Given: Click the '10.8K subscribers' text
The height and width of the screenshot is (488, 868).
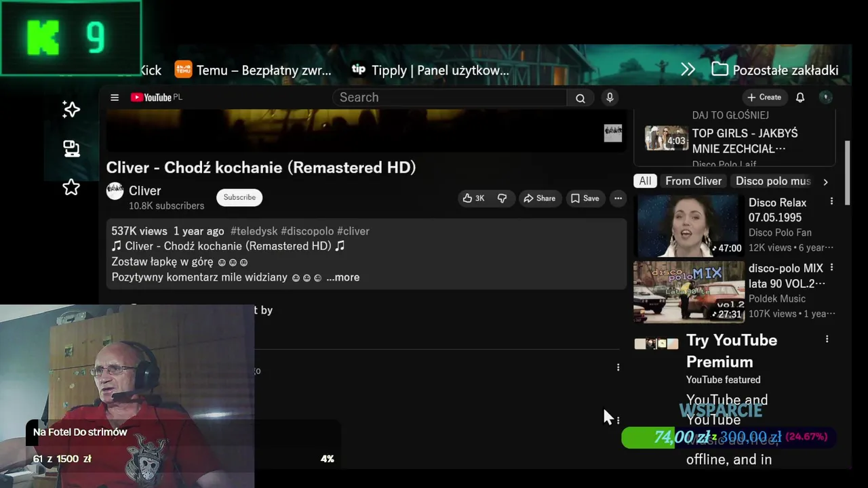Looking at the screenshot, I should click(x=166, y=205).
